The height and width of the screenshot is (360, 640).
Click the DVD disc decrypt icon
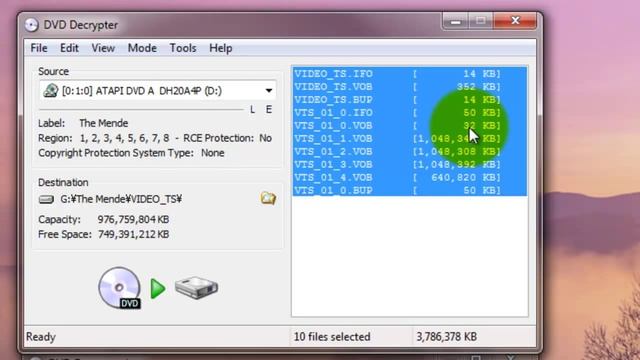click(120, 288)
